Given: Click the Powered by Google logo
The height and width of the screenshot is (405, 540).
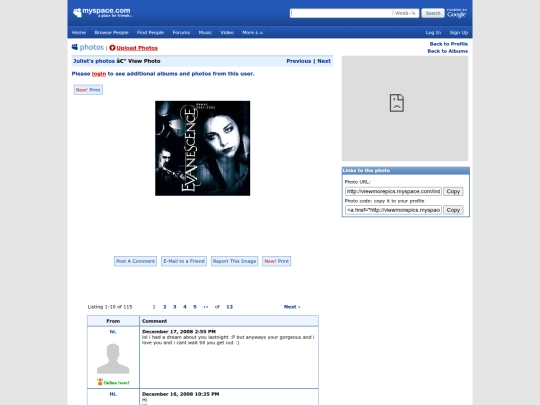Looking at the screenshot, I should point(457,13).
